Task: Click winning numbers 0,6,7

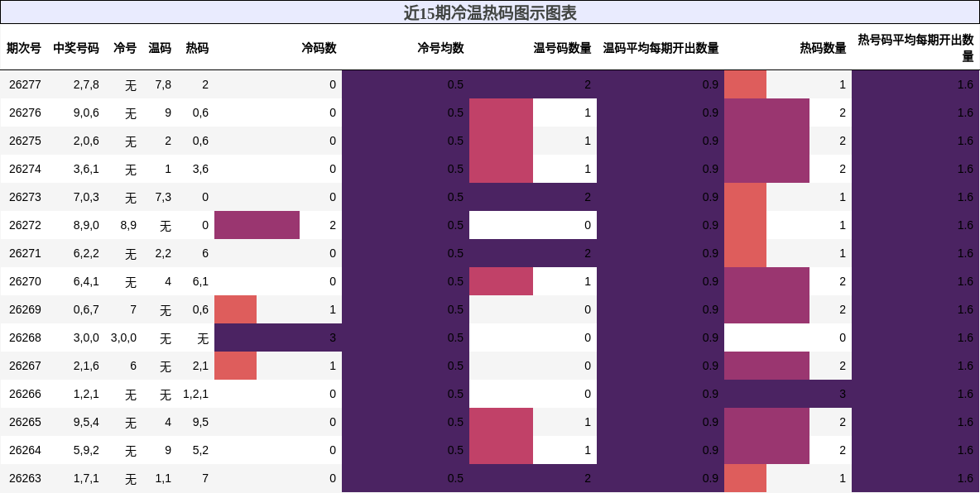Action: click(86, 309)
